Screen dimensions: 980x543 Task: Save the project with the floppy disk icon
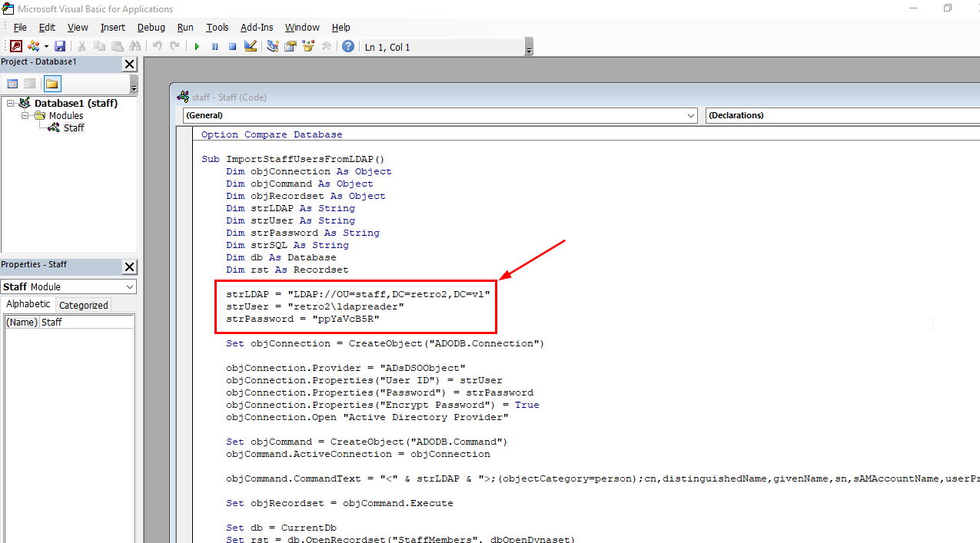point(60,47)
